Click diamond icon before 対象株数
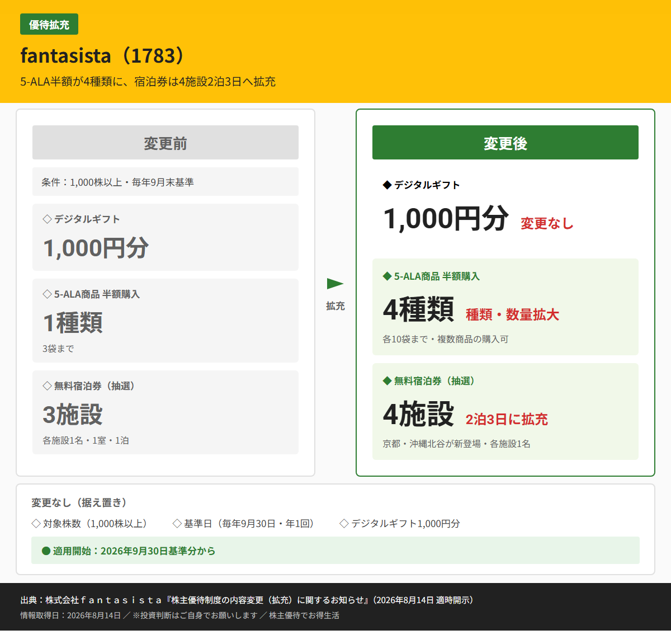Image resolution: width=671 pixels, height=644 pixels. pos(36,524)
